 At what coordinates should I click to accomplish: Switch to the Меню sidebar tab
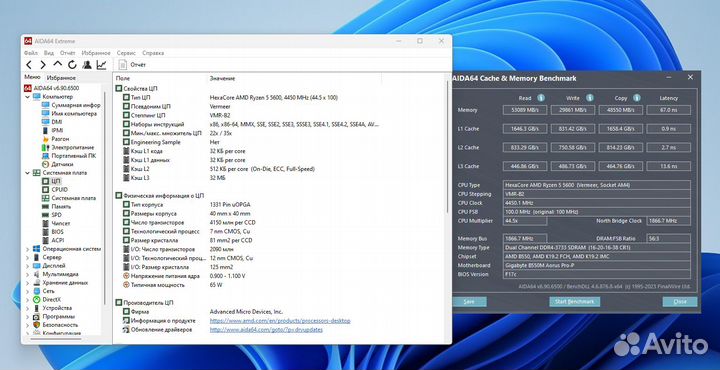[33, 78]
